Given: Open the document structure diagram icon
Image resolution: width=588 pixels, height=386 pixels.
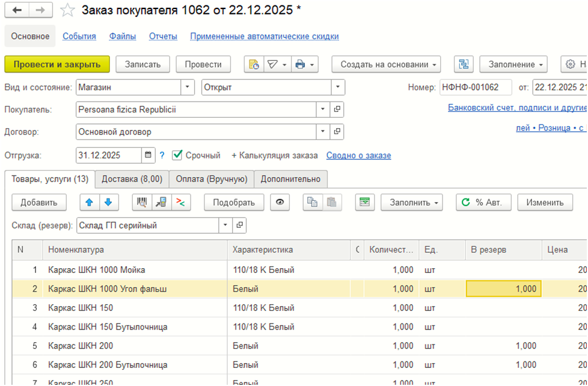Looking at the screenshot, I should point(464,64).
